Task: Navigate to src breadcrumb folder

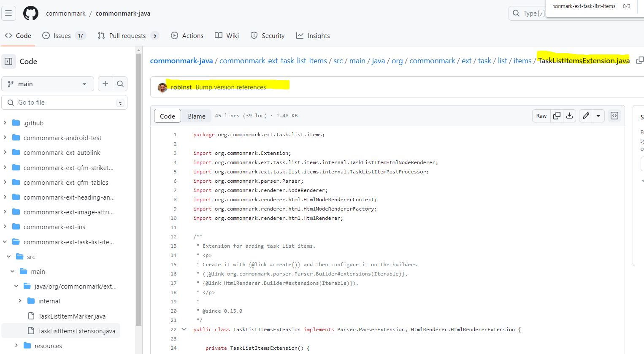Action: click(x=338, y=61)
